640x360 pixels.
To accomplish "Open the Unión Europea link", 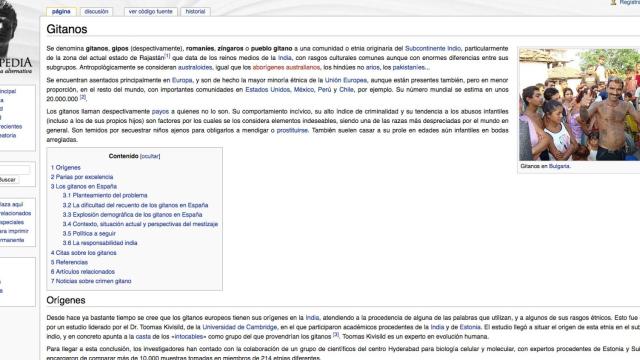I will [x=346, y=80].
